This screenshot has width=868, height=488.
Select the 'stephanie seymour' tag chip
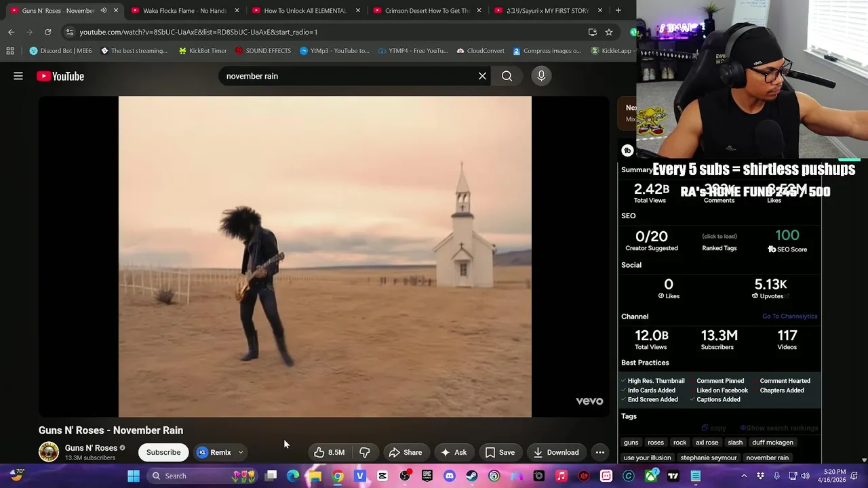[709, 457]
